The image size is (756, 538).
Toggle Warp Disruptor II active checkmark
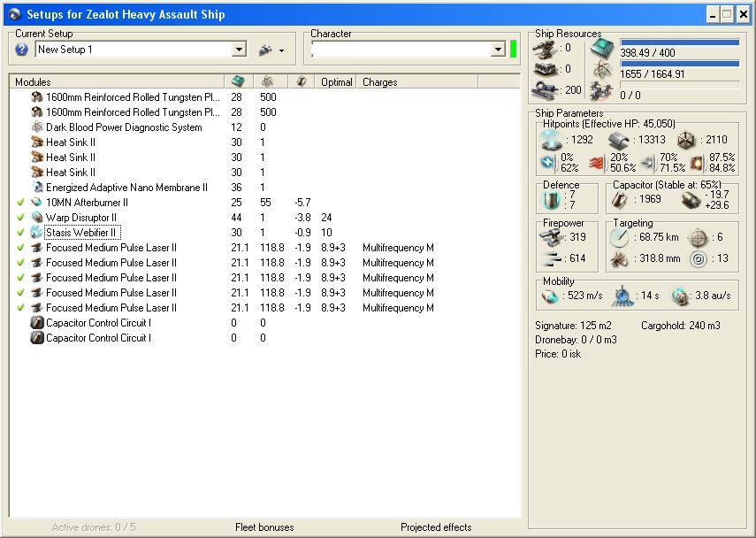pos(20,217)
